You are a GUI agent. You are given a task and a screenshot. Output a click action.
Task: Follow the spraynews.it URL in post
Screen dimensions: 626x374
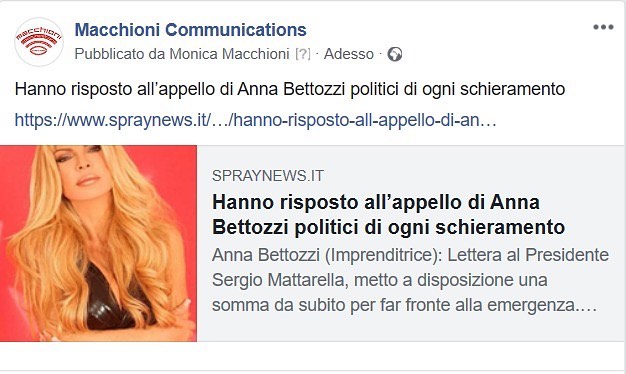[256, 120]
